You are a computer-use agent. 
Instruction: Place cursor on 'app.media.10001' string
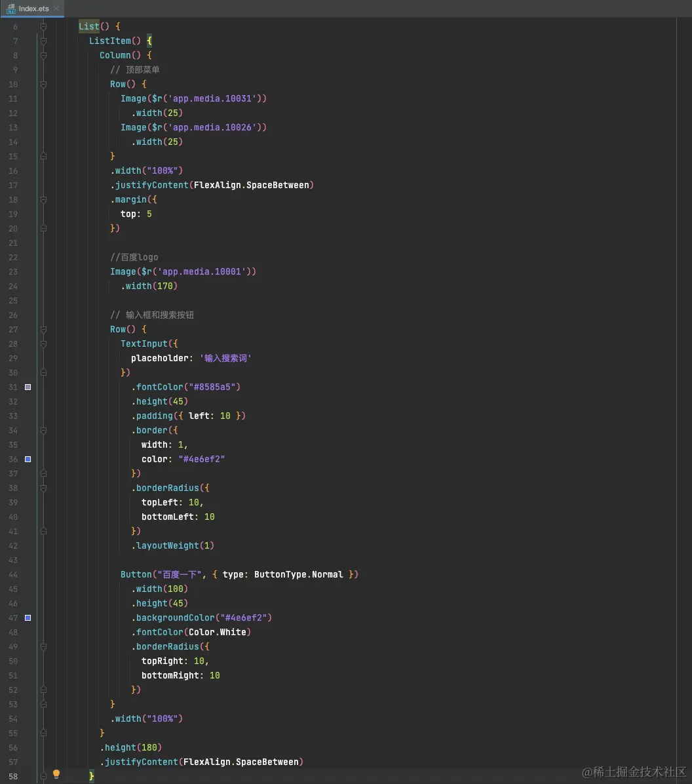(x=201, y=271)
